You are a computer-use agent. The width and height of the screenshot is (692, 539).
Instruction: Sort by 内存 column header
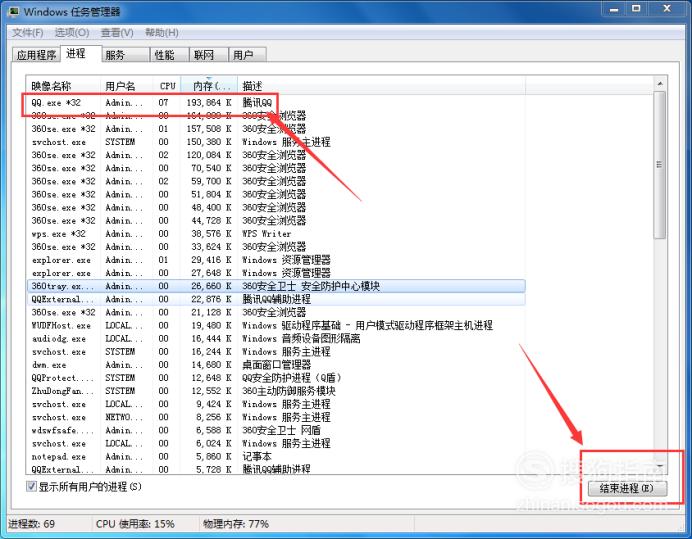pyautogui.click(x=209, y=86)
